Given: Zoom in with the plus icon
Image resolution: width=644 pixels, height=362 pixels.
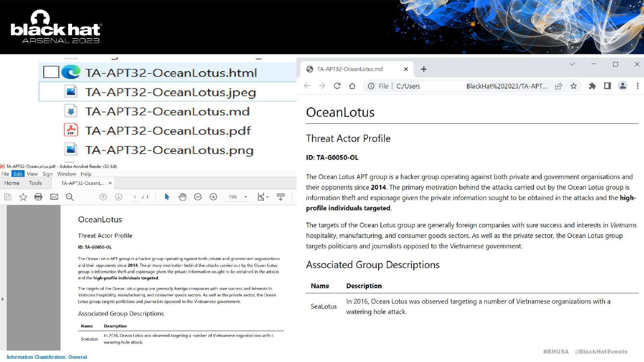Looking at the screenshot, I should (x=213, y=197).
